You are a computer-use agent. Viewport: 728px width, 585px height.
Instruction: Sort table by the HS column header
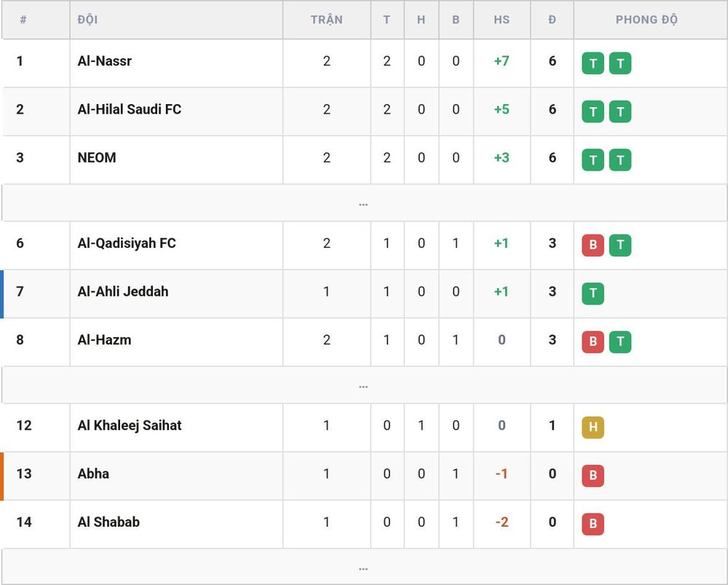click(502, 20)
